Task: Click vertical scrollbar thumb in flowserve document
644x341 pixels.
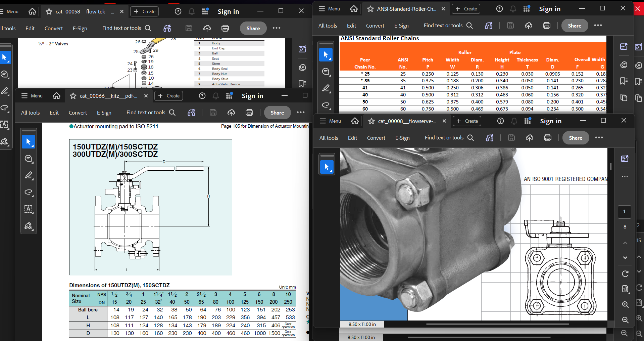Action: point(611,166)
